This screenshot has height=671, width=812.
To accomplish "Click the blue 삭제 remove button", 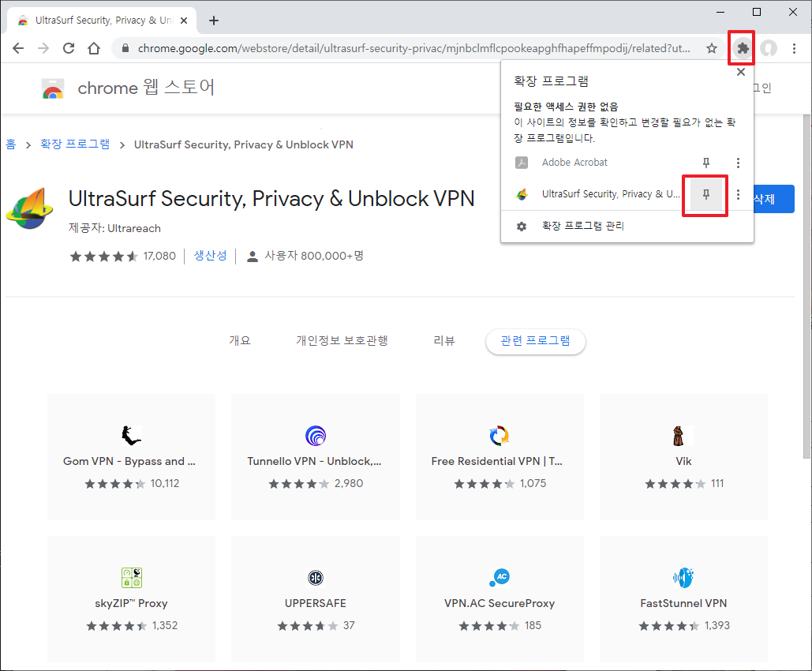I will (x=773, y=199).
